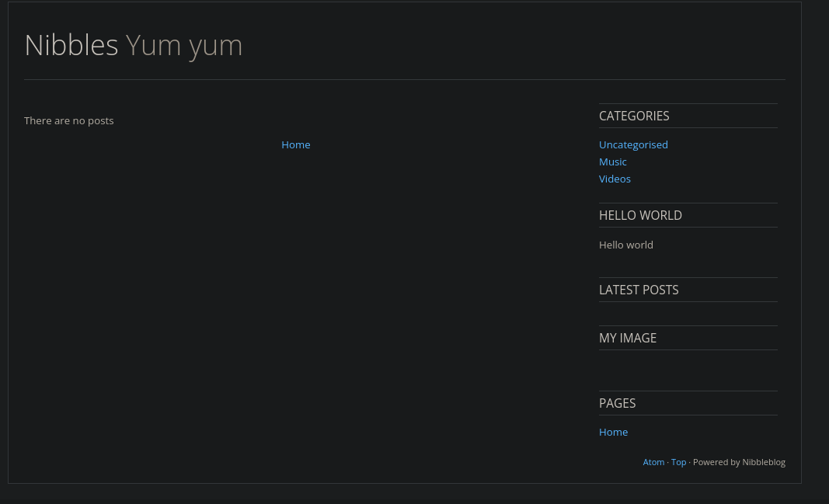The height and width of the screenshot is (504, 829).
Task: Open the Atom feed link
Action: [653, 462]
